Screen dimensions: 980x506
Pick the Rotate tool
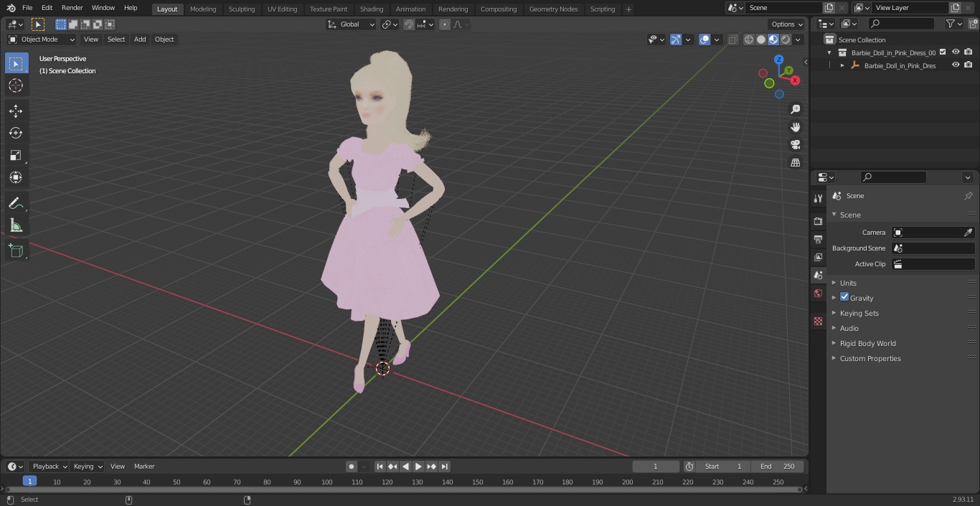pyautogui.click(x=16, y=133)
